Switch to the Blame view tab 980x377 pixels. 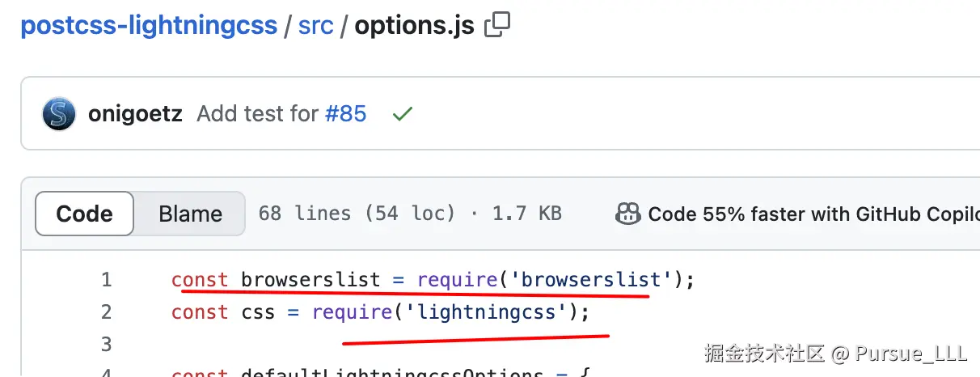click(190, 214)
